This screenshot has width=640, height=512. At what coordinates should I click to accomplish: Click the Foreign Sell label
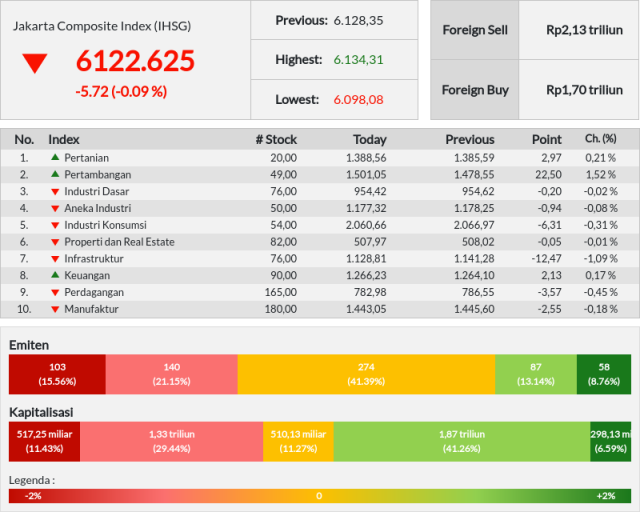[x=475, y=30]
